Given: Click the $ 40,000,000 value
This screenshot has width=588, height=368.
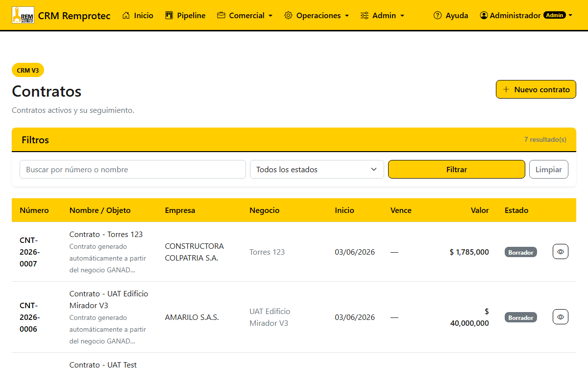Looking at the screenshot, I should tap(469, 317).
